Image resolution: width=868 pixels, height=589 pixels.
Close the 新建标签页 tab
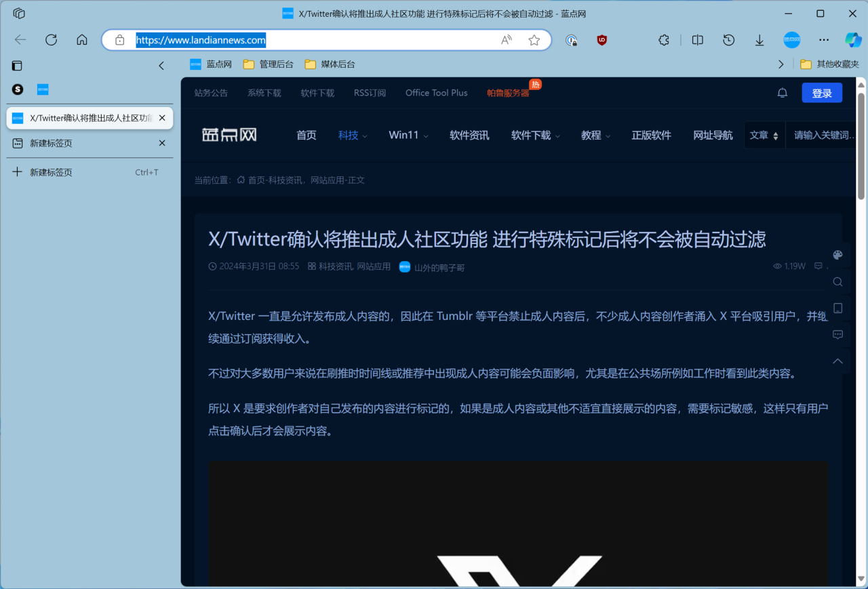click(162, 143)
